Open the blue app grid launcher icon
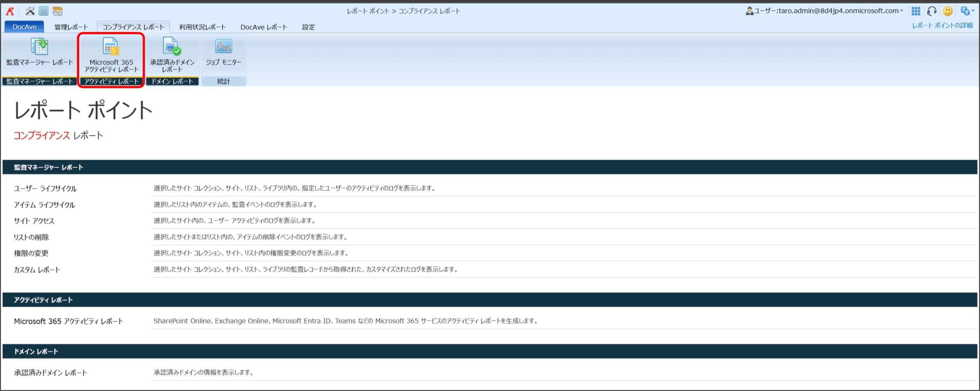Viewport: 980px width, 391px height. pyautogui.click(x=916, y=11)
